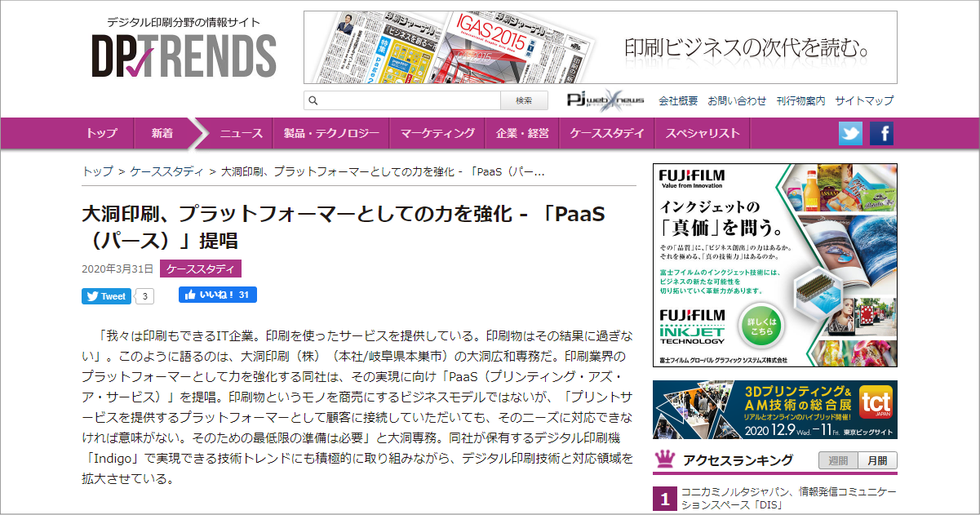Click the Facebook icon in navigation bar
The width and height of the screenshot is (980, 515).
coord(881,133)
